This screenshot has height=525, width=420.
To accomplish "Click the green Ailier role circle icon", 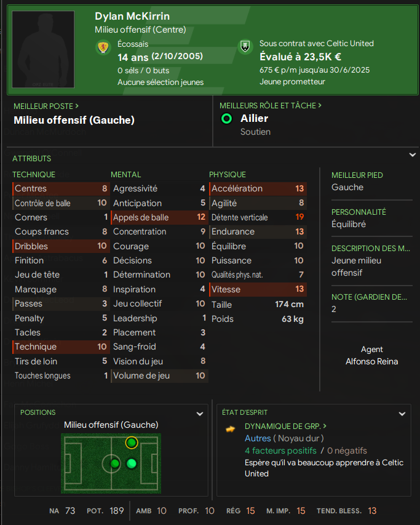I will 226,119.
